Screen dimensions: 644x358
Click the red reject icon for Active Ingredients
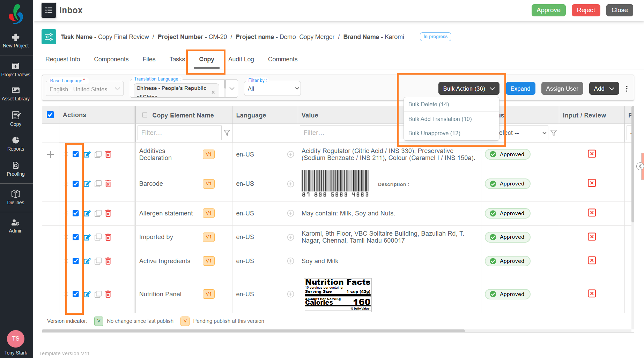[592, 260]
